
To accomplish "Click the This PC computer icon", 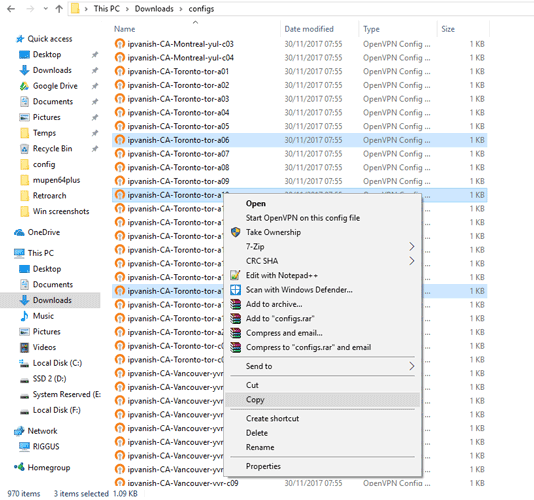I will 19,253.
